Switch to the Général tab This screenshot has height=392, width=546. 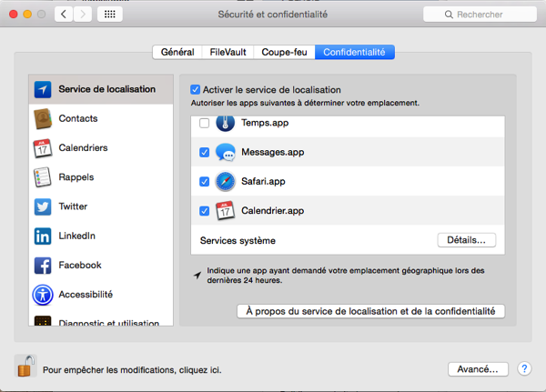(177, 52)
